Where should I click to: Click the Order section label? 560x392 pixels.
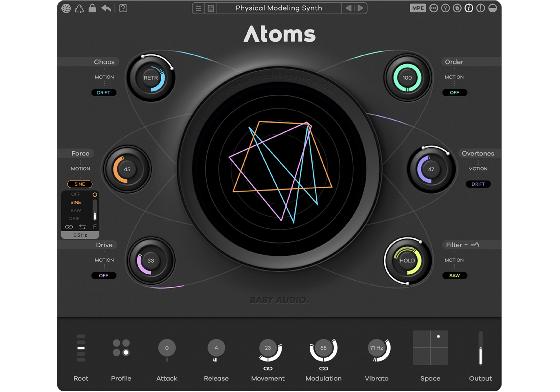(x=454, y=62)
